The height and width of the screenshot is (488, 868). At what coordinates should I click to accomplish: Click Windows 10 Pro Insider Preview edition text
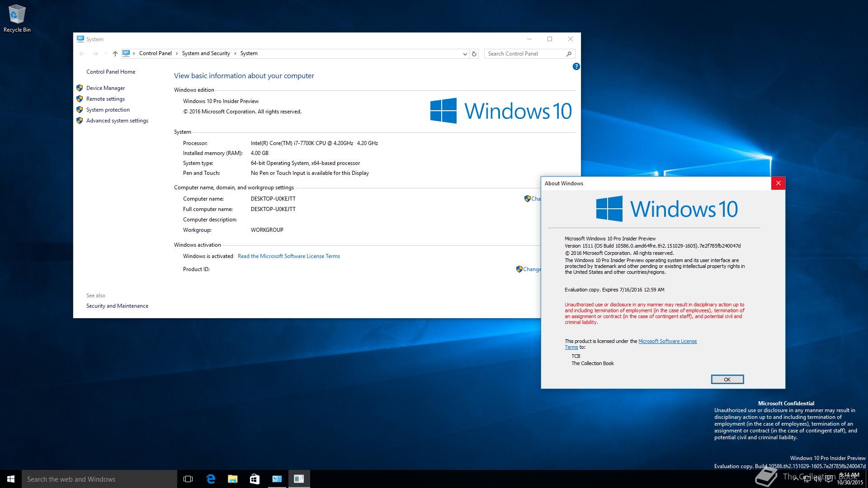[221, 101]
